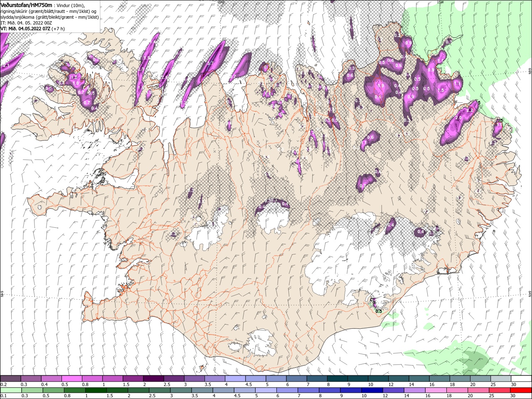
Task: Select top-row legend swatch between 0.3 and 0.4
Action: [x=31, y=379]
